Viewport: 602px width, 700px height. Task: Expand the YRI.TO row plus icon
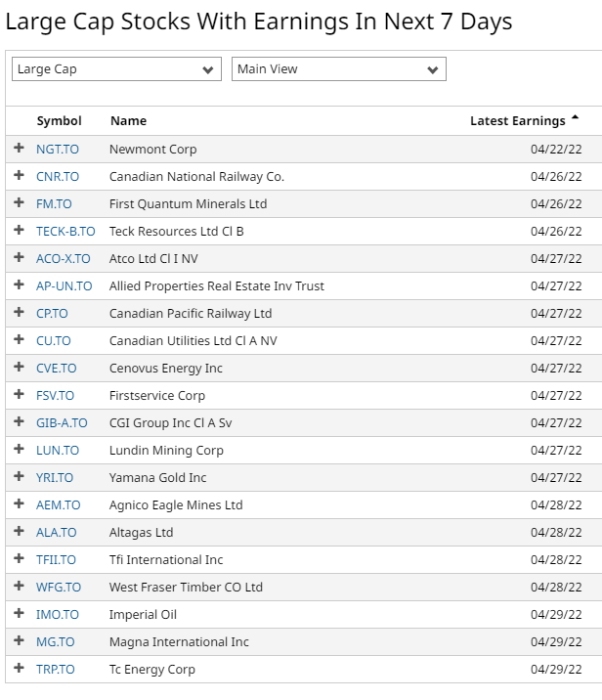pyautogui.click(x=19, y=477)
